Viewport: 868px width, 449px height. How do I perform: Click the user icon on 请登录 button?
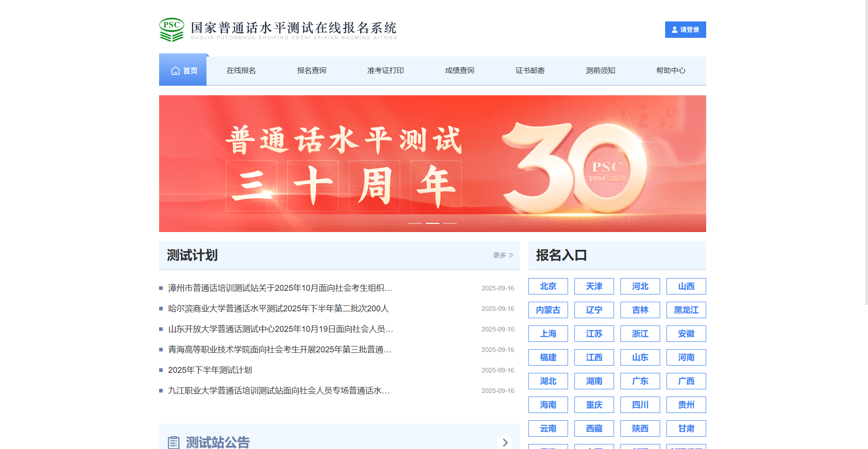tap(674, 29)
